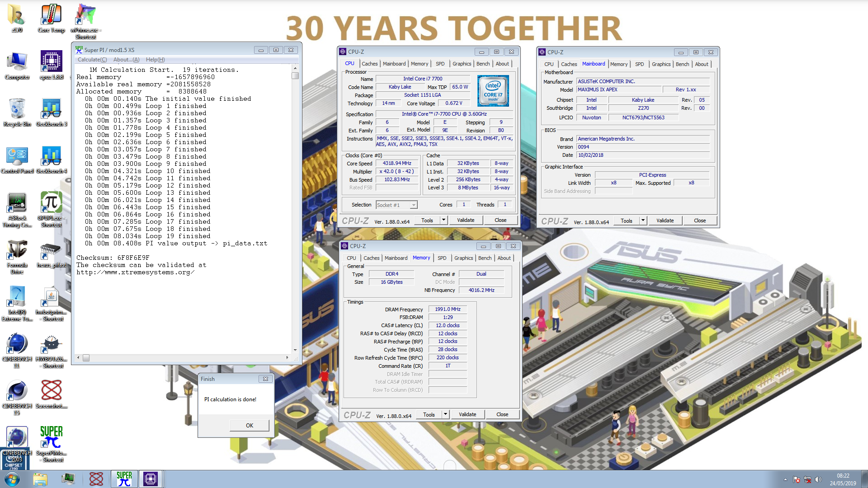Open the Recycle Bin icon

(17, 113)
